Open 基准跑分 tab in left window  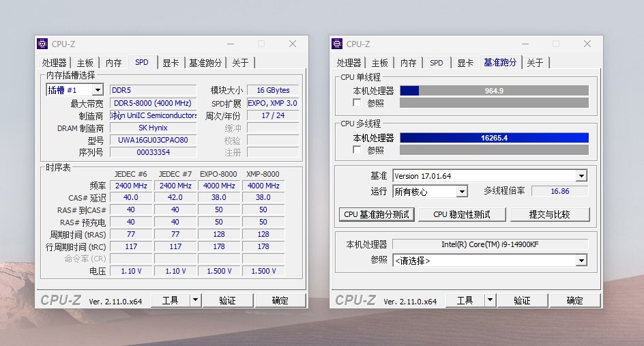(x=205, y=63)
